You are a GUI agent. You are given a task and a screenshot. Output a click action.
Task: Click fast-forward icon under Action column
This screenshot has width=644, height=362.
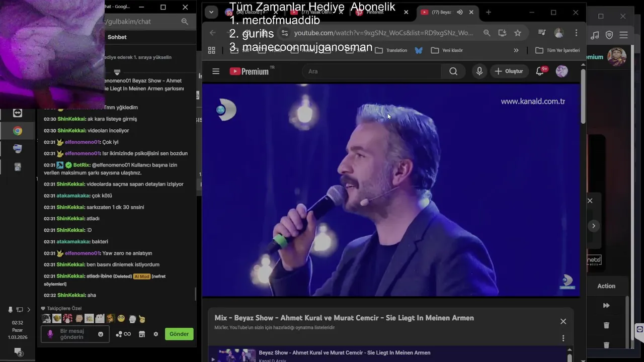click(606, 305)
